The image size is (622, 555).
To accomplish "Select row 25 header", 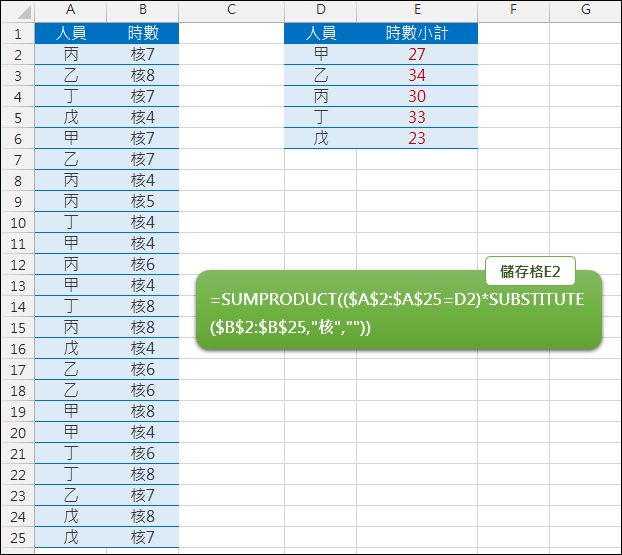I will 18,538.
